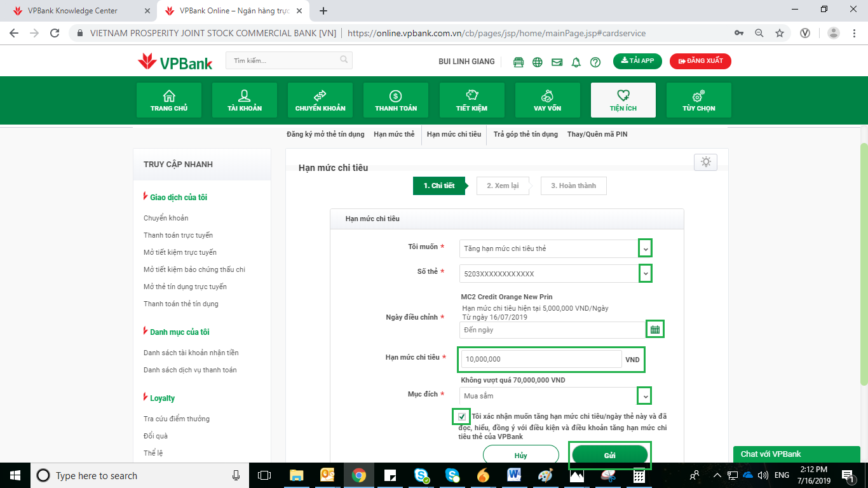Open the Số thẻ card number dropdown
Viewport: 868px width, 488px height.
[645, 273]
